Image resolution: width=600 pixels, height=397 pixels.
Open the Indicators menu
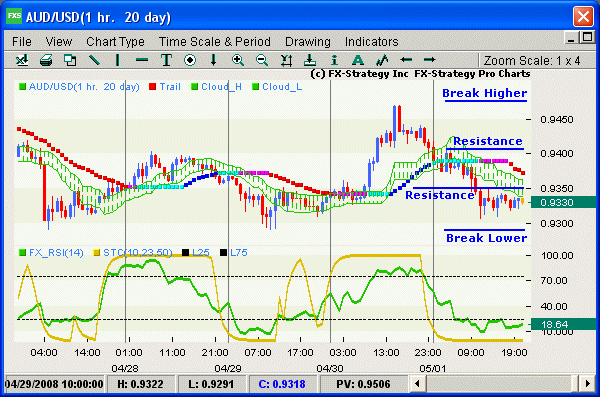pyautogui.click(x=372, y=41)
